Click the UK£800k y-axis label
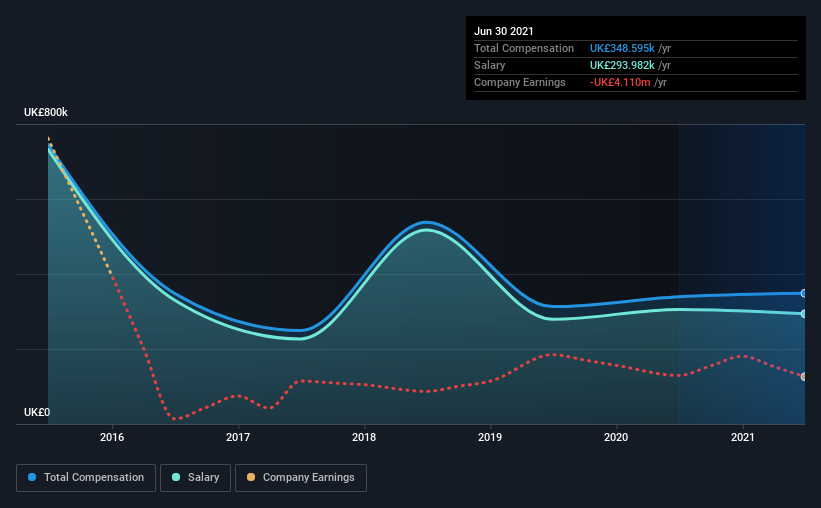The width and height of the screenshot is (821, 508). click(46, 113)
